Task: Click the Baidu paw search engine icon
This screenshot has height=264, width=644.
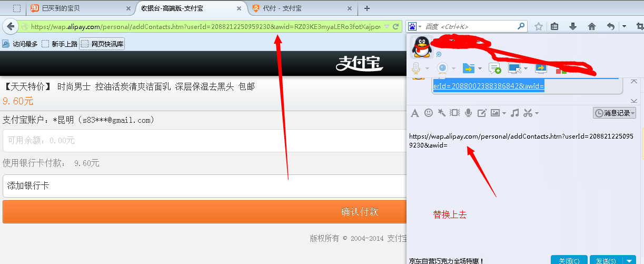Action: pos(412,26)
